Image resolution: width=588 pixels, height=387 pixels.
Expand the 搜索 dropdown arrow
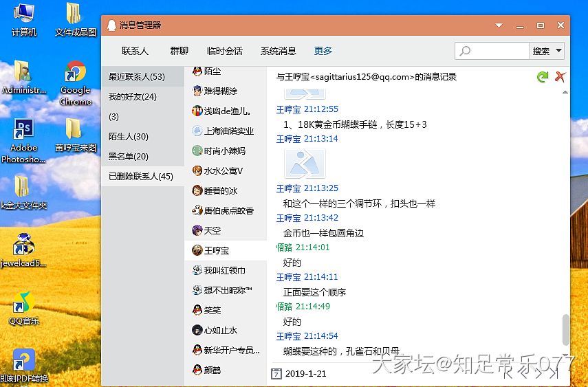coord(558,51)
